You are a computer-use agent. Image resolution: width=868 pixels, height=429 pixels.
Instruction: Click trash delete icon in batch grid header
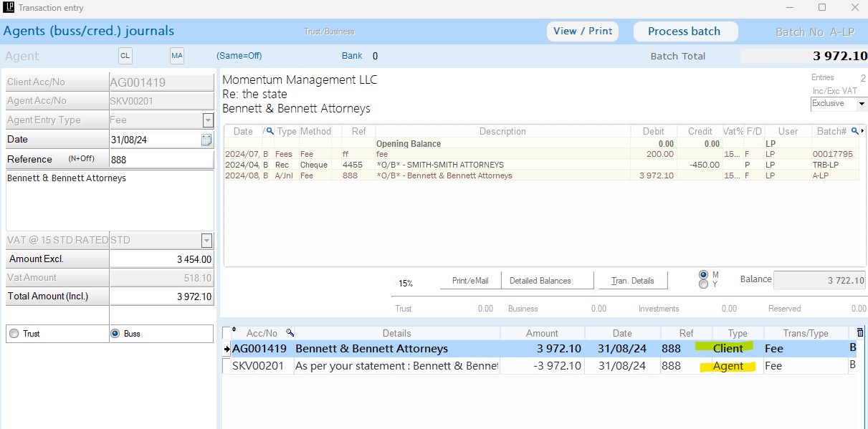861,333
